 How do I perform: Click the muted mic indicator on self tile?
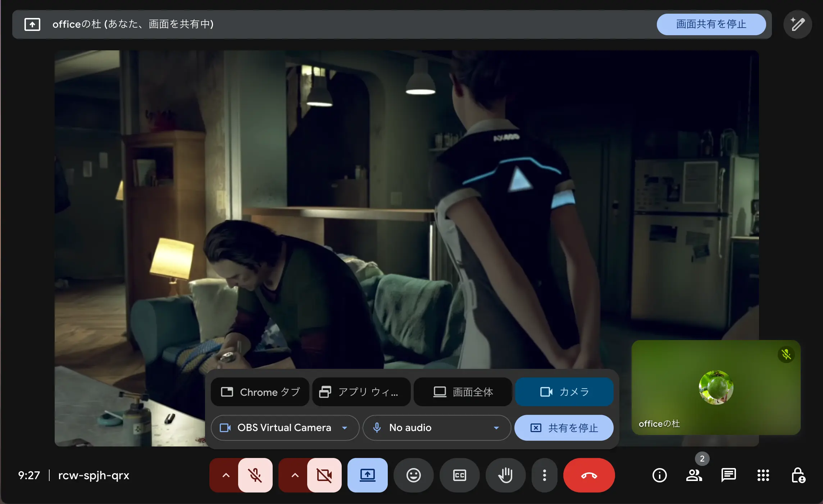pos(786,355)
